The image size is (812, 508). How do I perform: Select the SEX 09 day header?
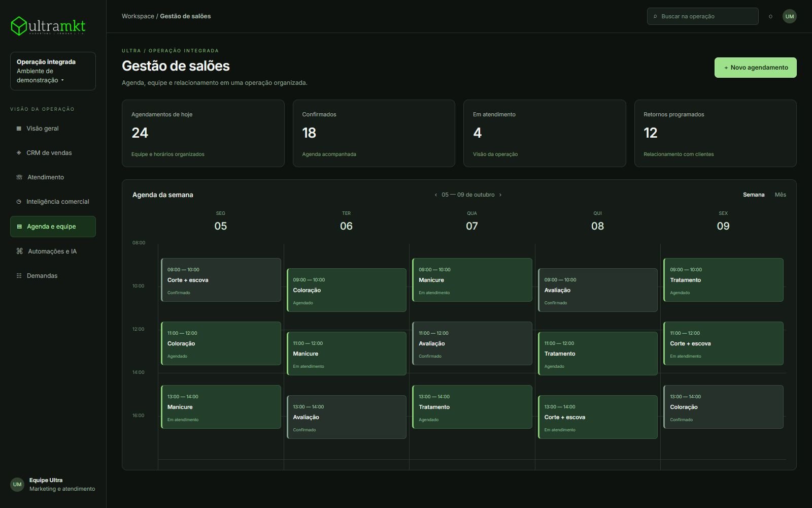coord(723,222)
